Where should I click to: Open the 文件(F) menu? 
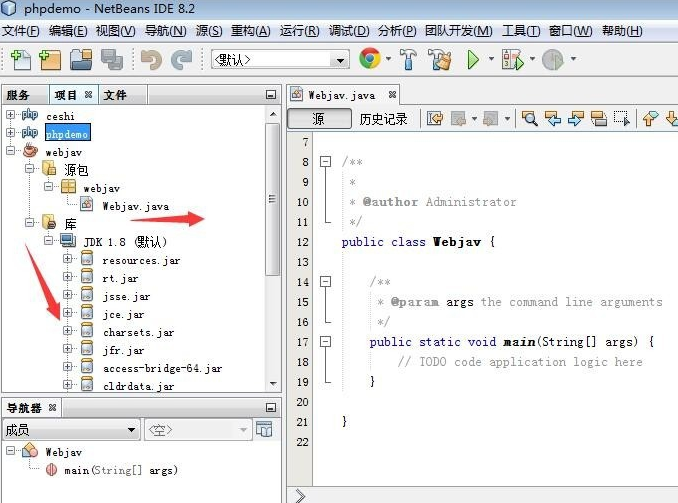(21, 31)
